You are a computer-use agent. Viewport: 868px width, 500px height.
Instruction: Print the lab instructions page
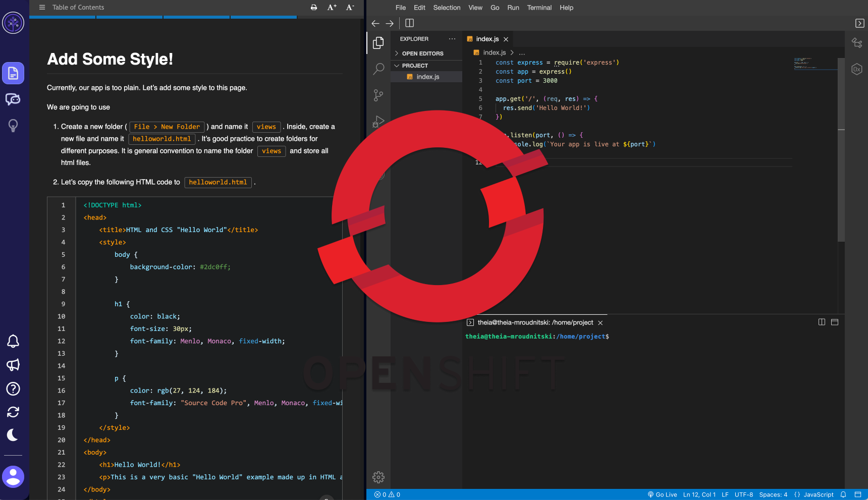pyautogui.click(x=314, y=8)
